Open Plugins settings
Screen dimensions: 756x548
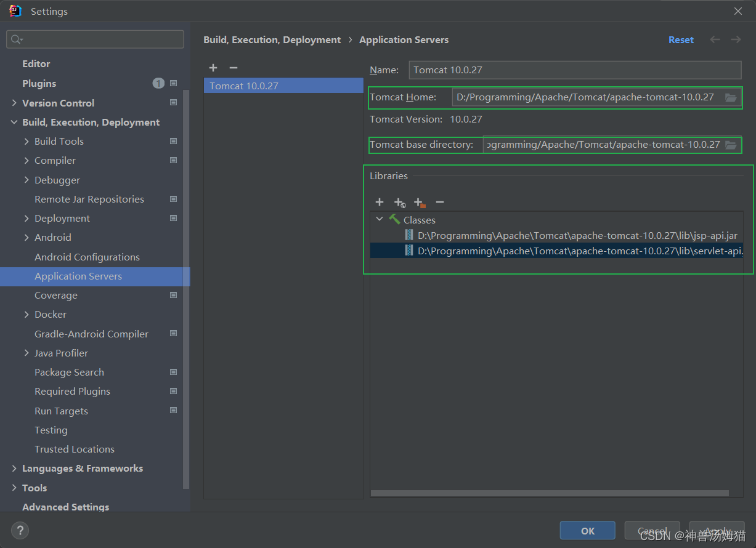click(x=39, y=83)
